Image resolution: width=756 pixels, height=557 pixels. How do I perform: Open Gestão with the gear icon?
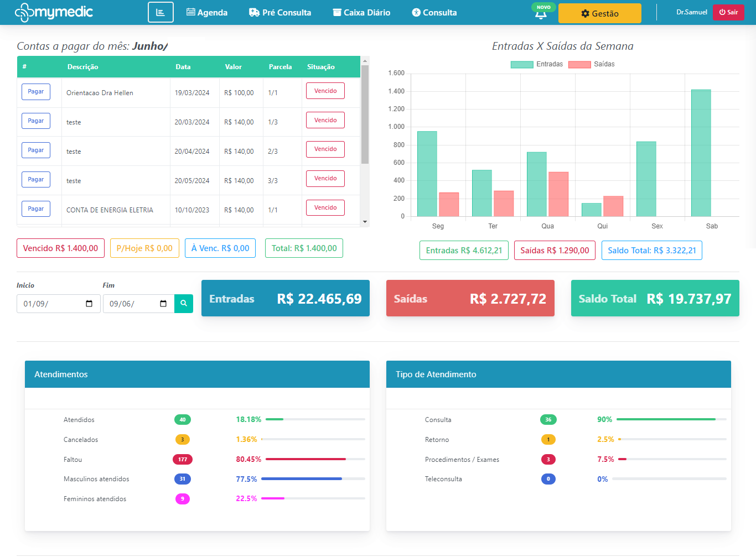(x=599, y=13)
